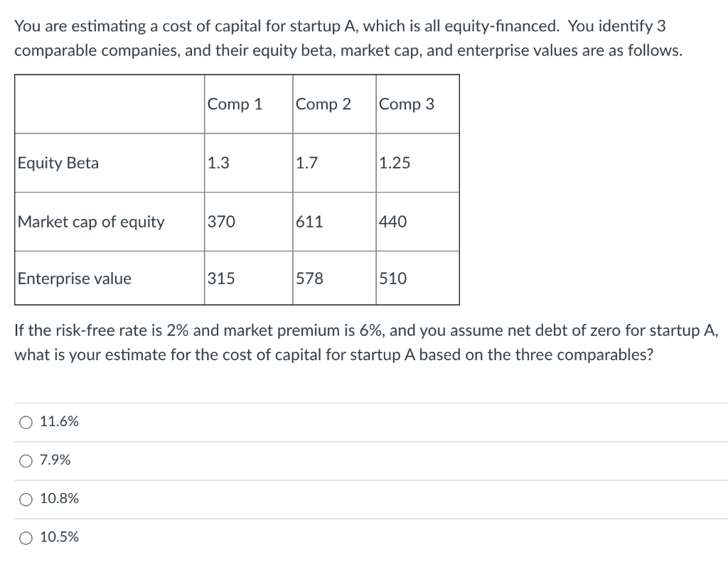The width and height of the screenshot is (728, 562).
Task: Select the 11.6% answer option
Action: pos(26,421)
